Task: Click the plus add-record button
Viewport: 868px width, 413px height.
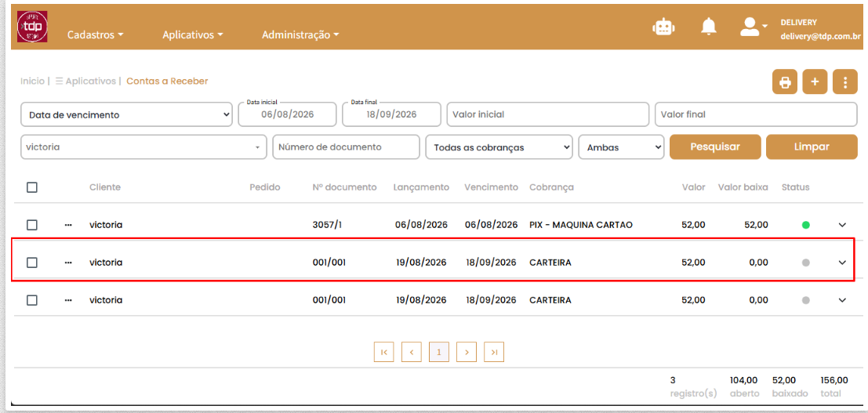Action: tap(815, 82)
